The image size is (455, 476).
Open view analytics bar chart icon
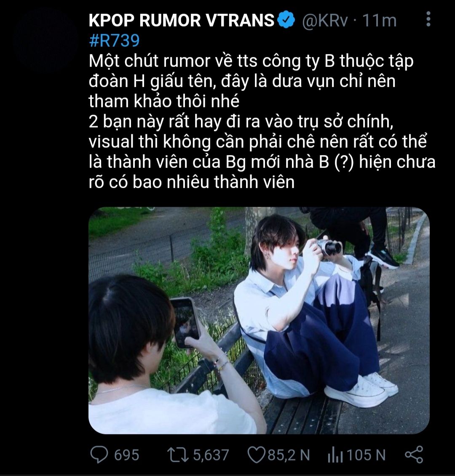pyautogui.click(x=335, y=455)
